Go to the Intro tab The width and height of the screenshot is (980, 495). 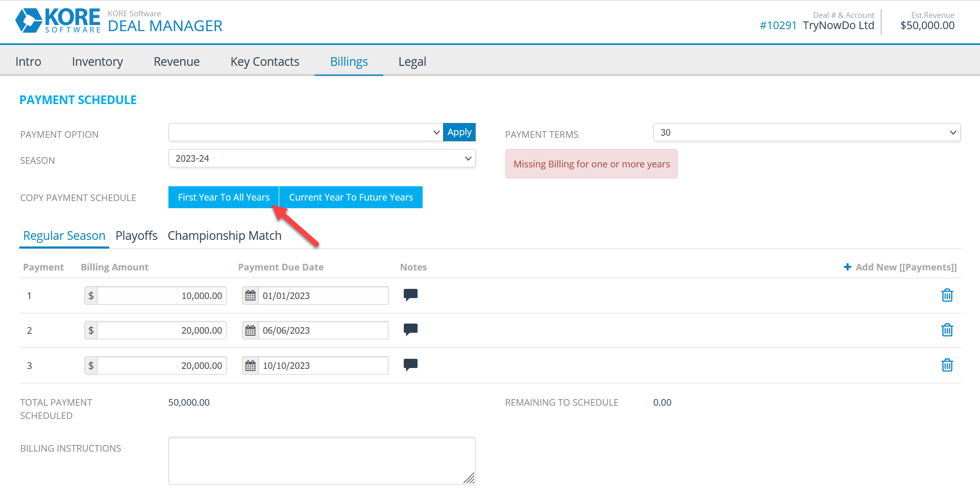pos(28,62)
